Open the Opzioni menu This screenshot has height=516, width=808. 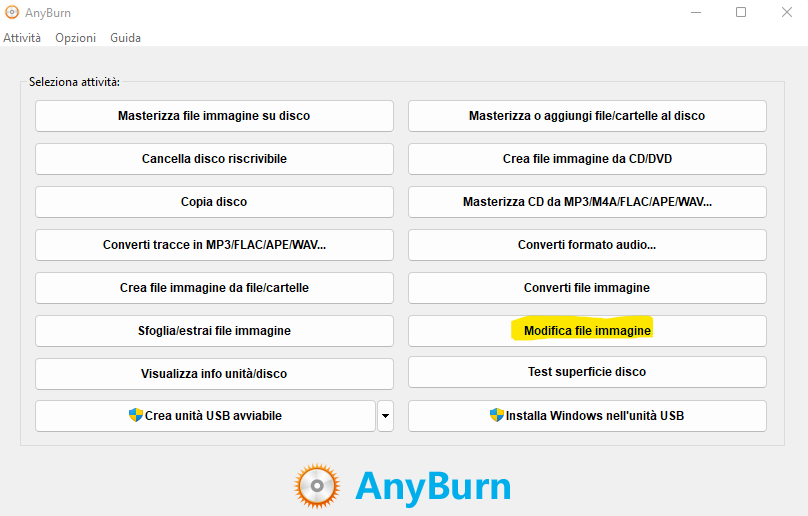(76, 38)
